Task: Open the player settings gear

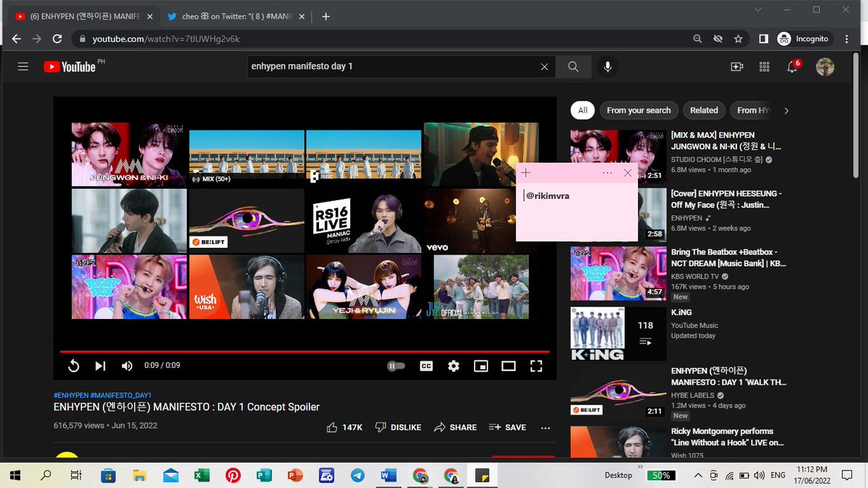Action: pyautogui.click(x=454, y=366)
